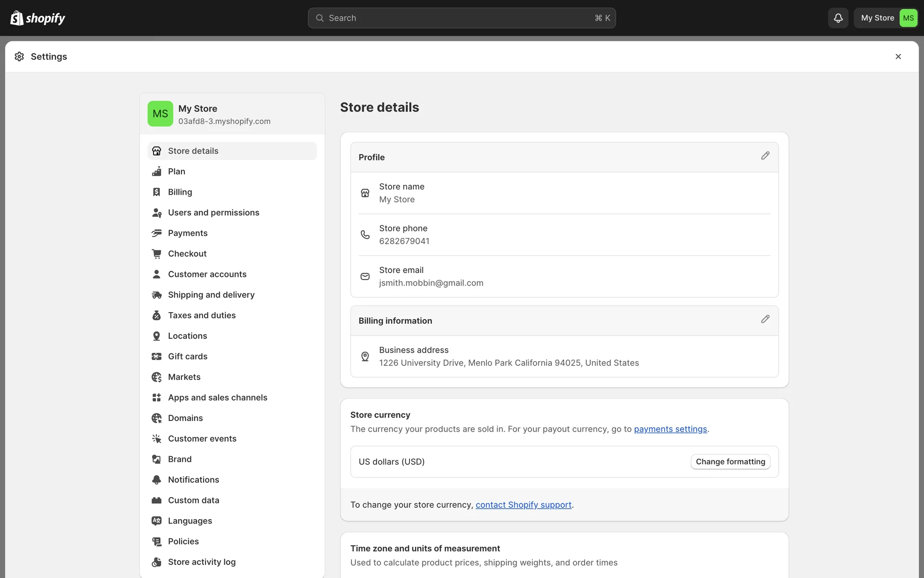Open the My Store account menu

[885, 18]
